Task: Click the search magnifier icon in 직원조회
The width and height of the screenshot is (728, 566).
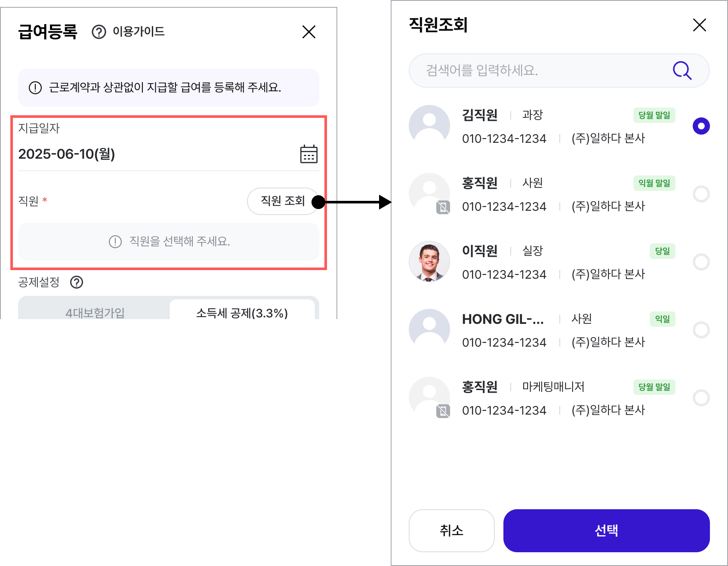Action: pos(682,71)
